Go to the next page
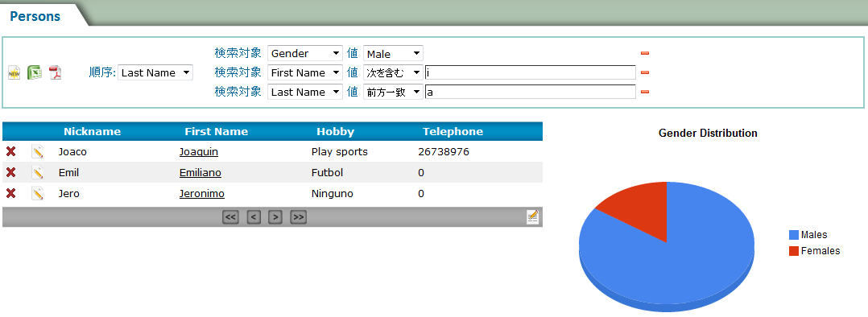 tap(275, 217)
